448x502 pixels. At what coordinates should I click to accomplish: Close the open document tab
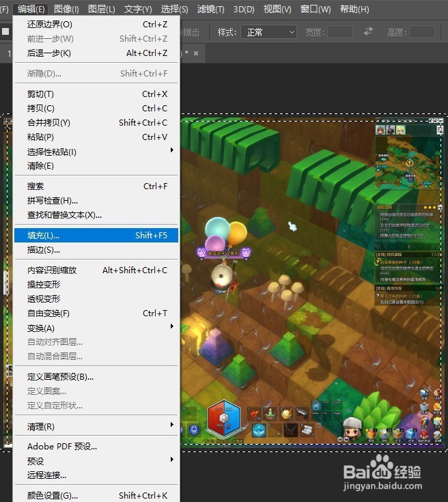196,53
